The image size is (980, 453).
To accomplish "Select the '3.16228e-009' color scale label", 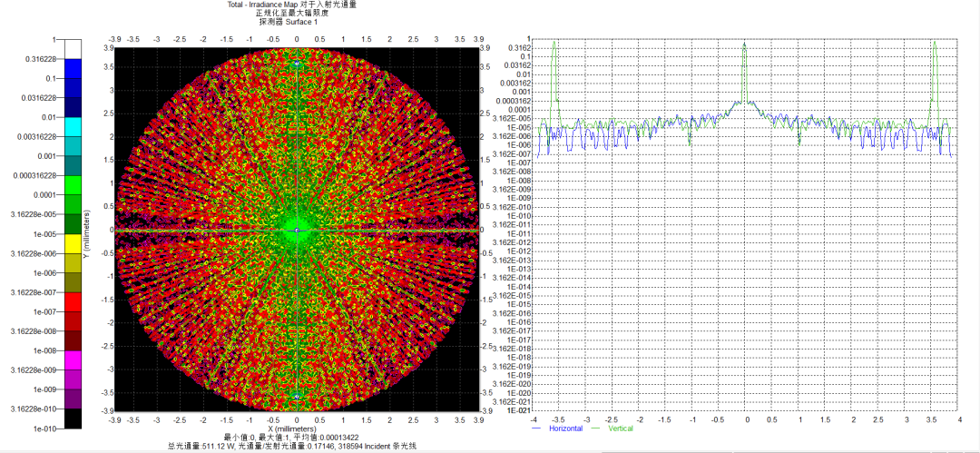I will [35, 369].
